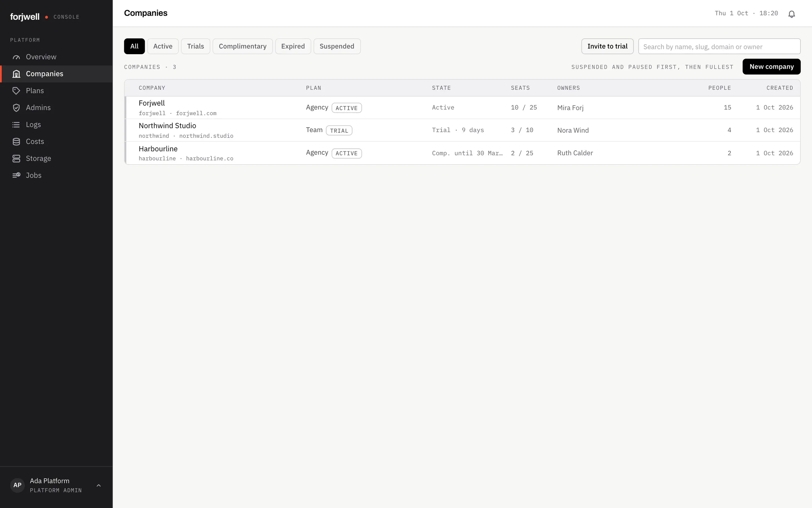812x508 pixels.
Task: Go to Overview in sidebar
Action: [56, 57]
